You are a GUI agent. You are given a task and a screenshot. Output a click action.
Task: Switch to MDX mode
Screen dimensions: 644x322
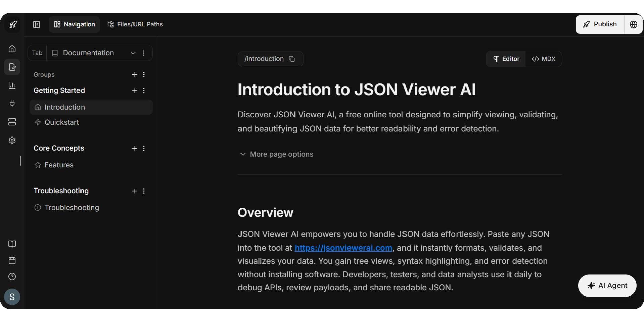click(543, 59)
